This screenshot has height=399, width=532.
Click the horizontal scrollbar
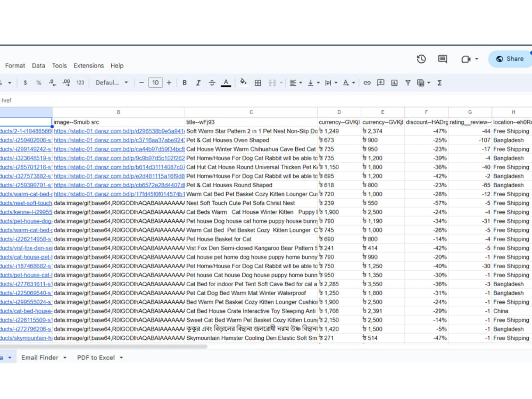pos(103,346)
